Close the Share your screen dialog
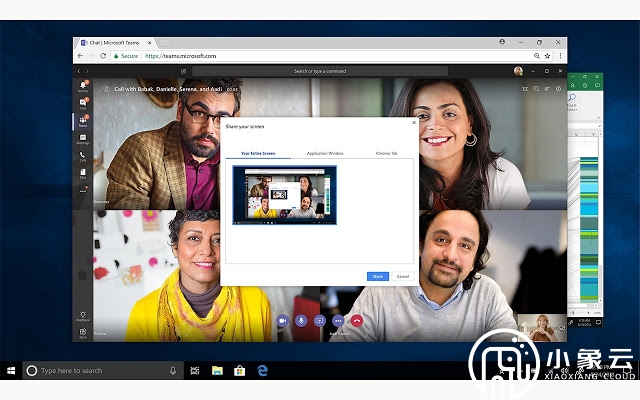This screenshot has height=400, width=640. 414,122
